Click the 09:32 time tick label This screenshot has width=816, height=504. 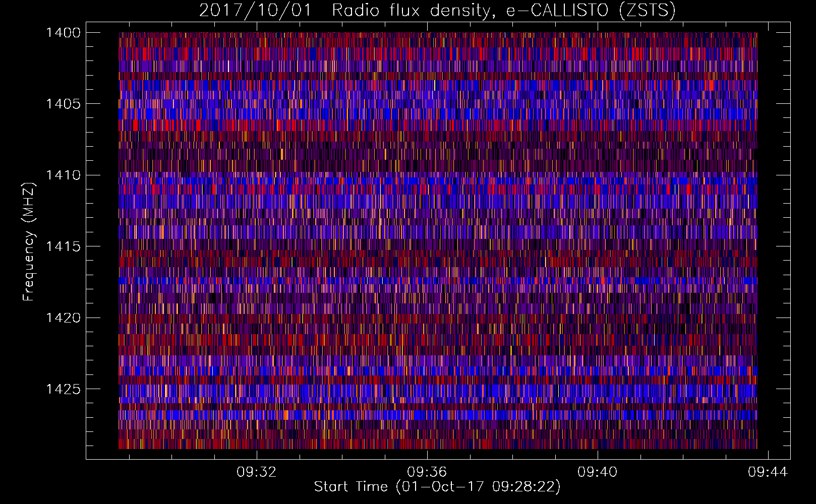(257, 472)
